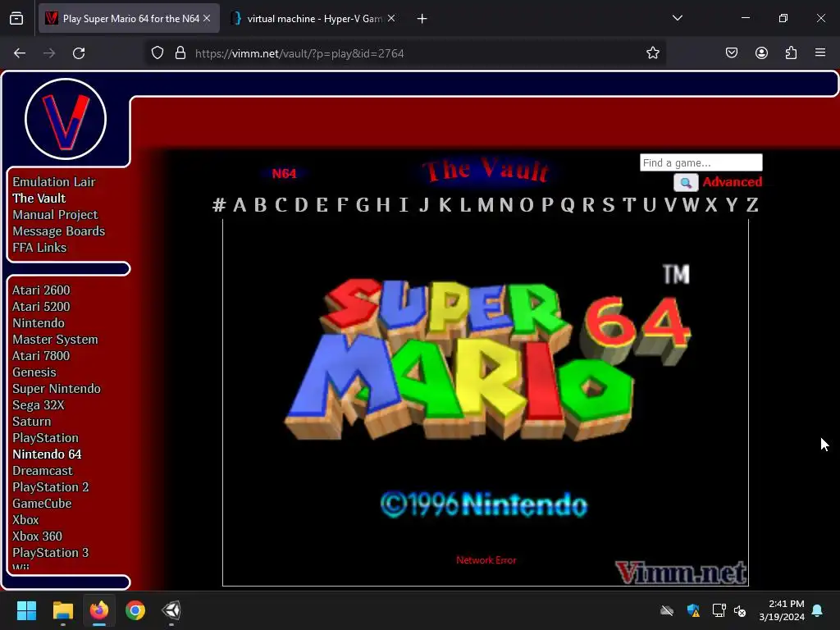Click The Vault title banner

[x=486, y=171]
